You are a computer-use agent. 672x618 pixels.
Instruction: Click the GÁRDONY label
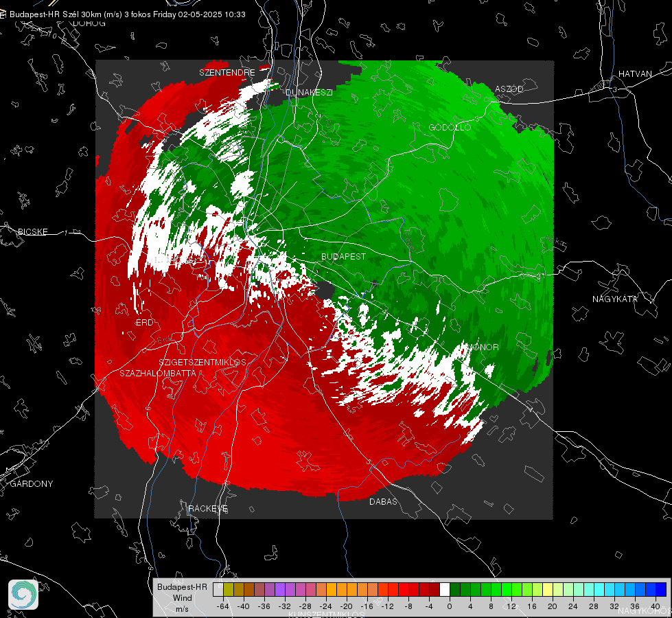(x=32, y=484)
